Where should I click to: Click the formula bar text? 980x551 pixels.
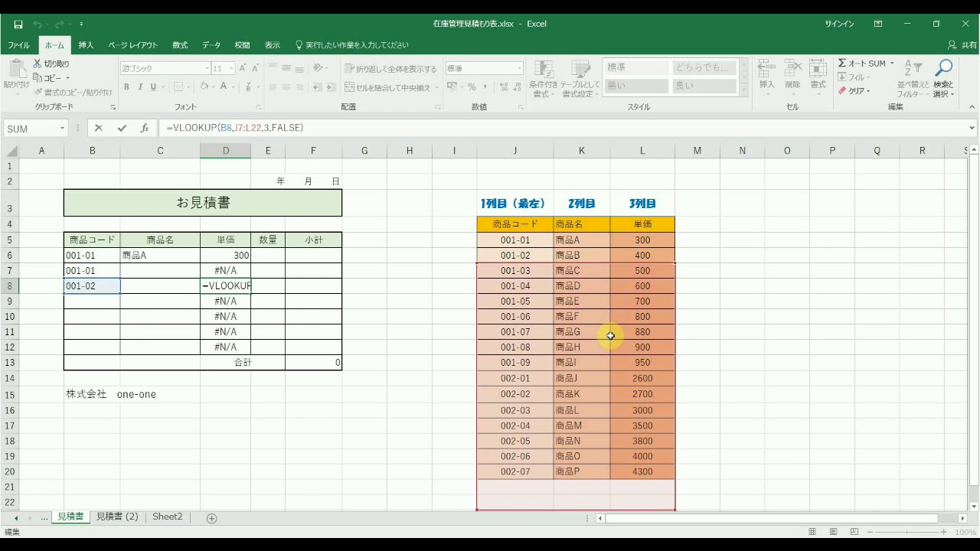tap(234, 128)
